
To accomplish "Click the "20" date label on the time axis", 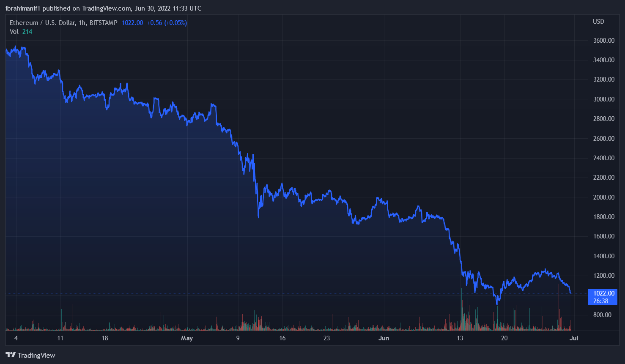I will coord(504,338).
